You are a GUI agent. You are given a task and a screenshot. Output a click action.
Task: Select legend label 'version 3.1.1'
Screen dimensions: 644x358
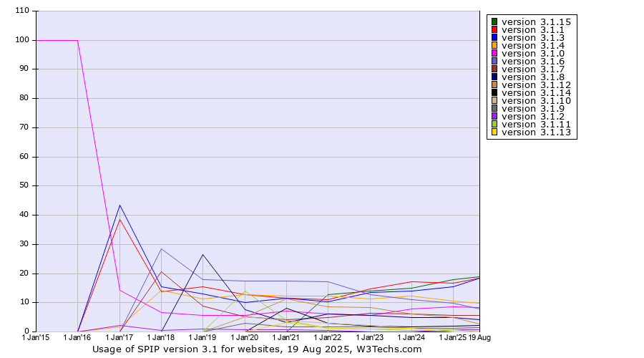coord(532,29)
